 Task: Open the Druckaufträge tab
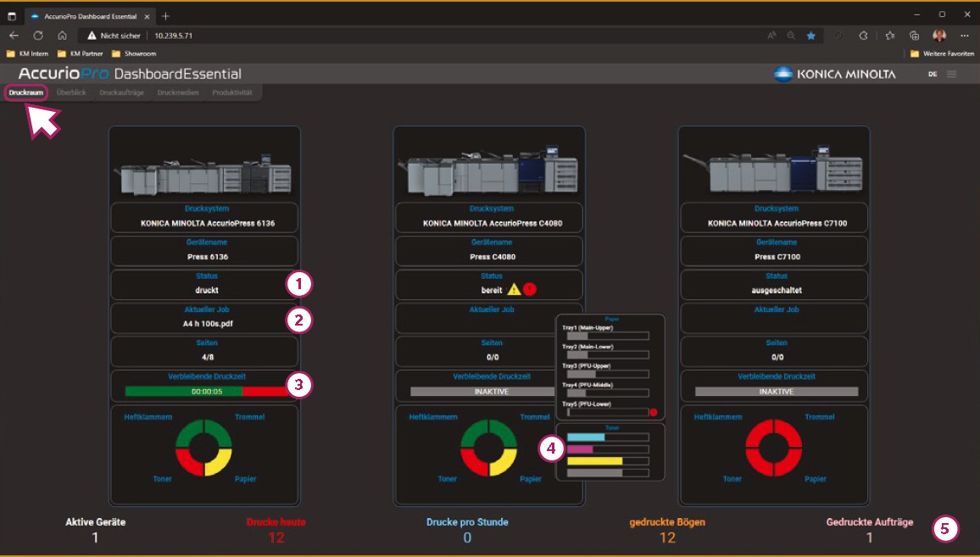coord(122,92)
